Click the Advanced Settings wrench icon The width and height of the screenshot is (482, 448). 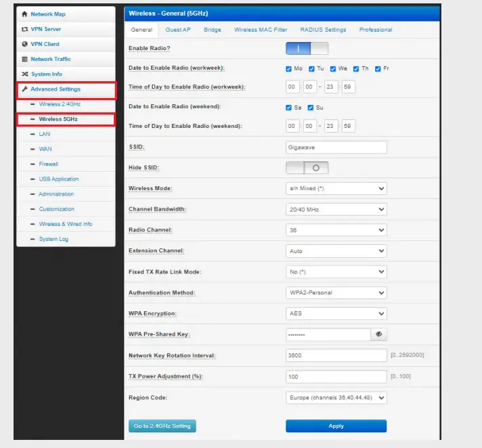[x=24, y=89]
